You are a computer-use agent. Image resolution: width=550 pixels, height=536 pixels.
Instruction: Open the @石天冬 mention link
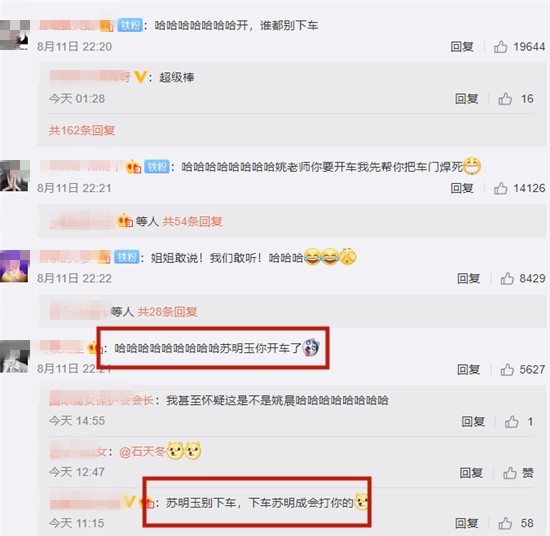pyautogui.click(x=142, y=451)
